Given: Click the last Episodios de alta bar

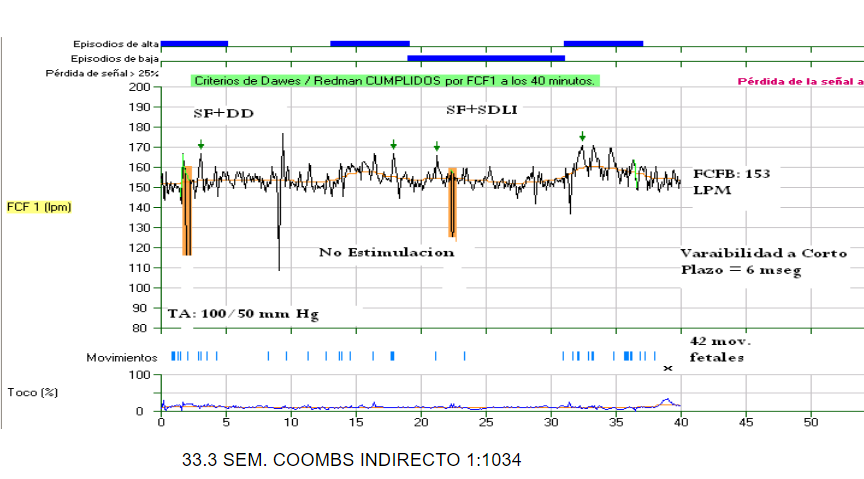Looking at the screenshot, I should pos(603,44).
